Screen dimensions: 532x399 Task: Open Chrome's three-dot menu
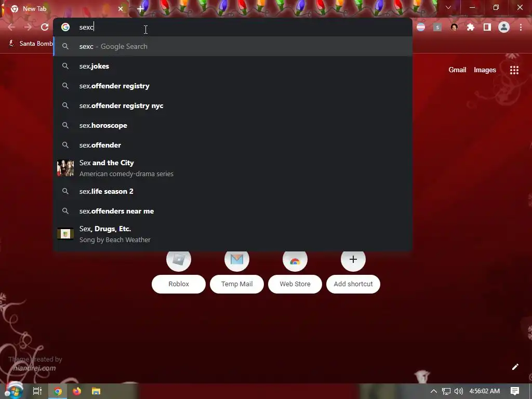521,27
